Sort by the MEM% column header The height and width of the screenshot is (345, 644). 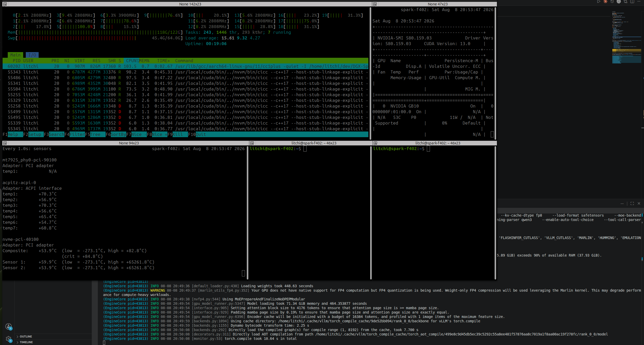click(144, 61)
